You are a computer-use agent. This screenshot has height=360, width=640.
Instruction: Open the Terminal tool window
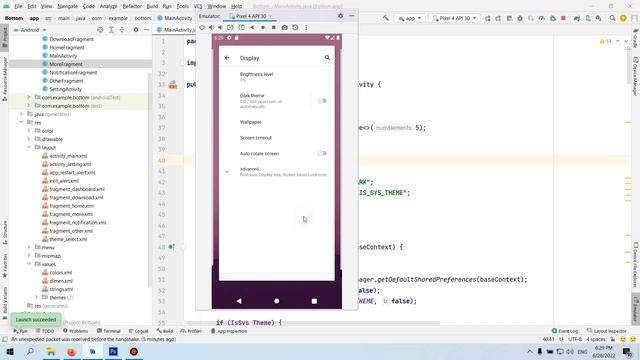coord(109,331)
